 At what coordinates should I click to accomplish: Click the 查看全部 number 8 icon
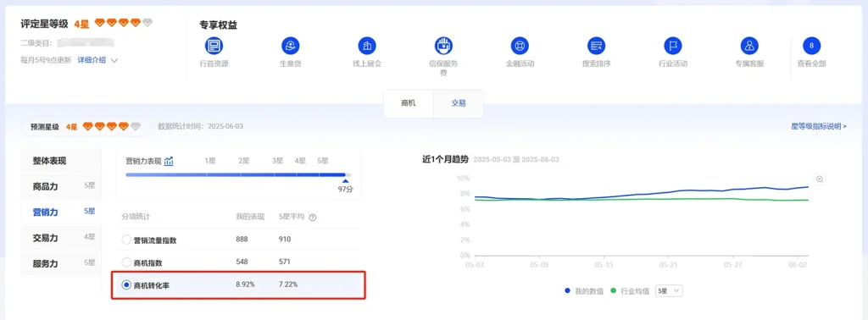[811, 46]
